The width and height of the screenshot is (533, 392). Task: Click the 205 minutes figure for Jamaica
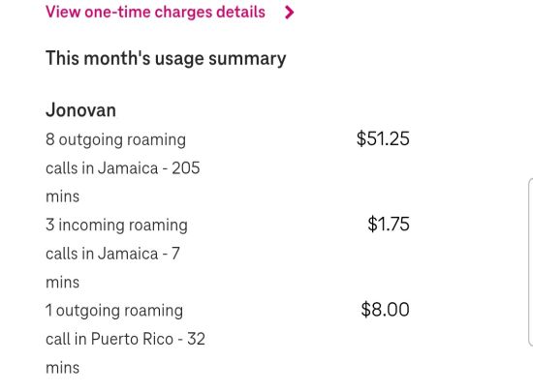click(186, 168)
